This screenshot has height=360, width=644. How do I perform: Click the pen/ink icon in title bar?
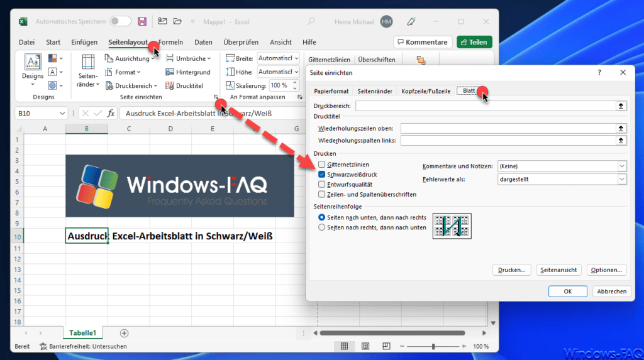click(x=411, y=21)
